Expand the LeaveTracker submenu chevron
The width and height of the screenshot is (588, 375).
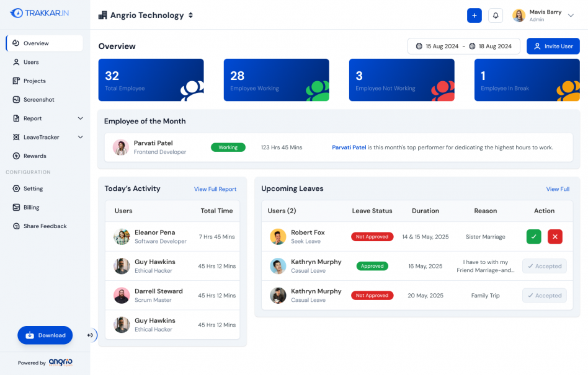[x=80, y=137]
